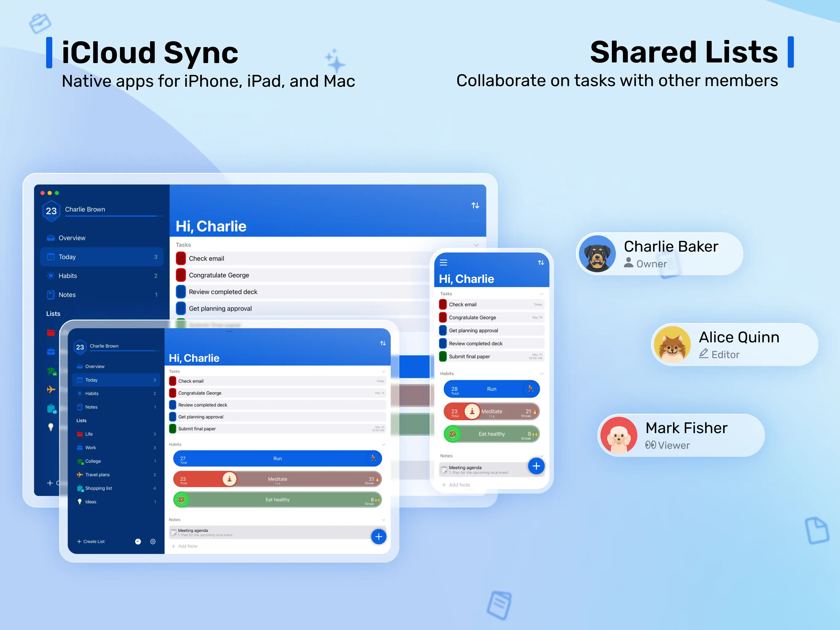Mark Submit final paper done on the iPhone
Image resolution: width=840 pixels, height=630 pixels.
(x=443, y=357)
